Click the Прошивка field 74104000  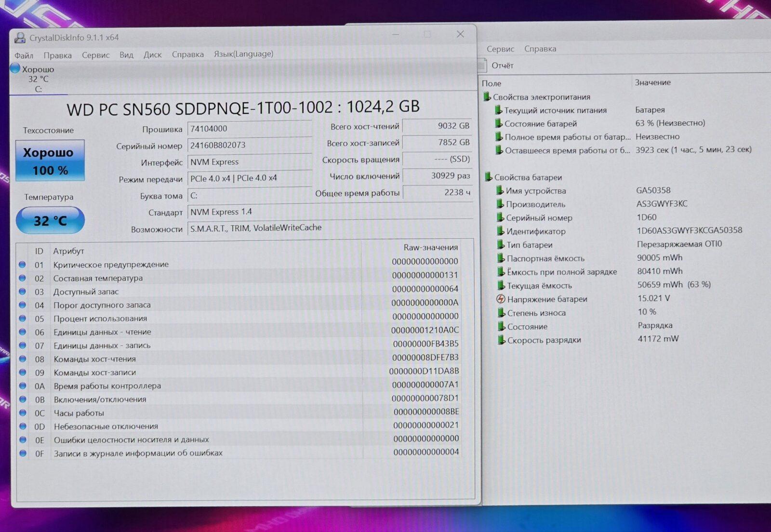[250, 129]
